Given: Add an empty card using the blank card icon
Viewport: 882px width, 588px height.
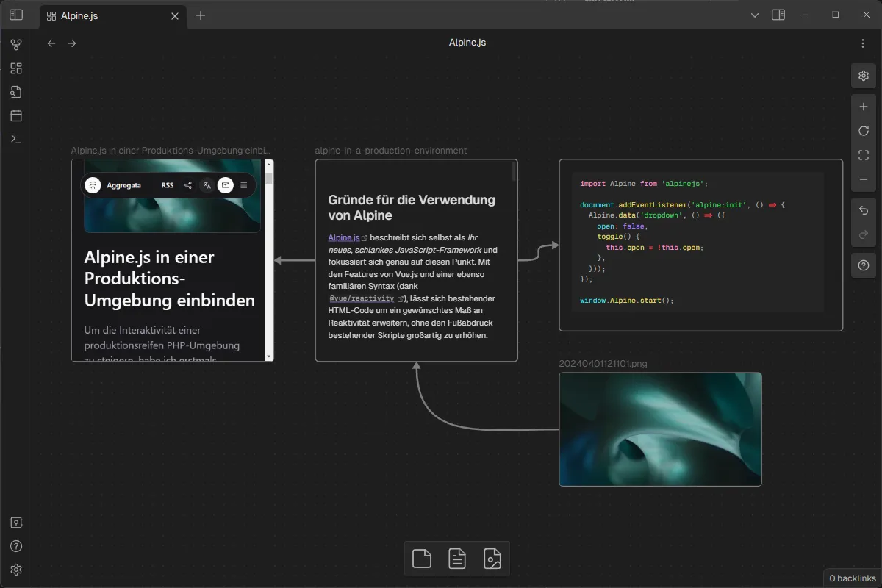Looking at the screenshot, I should [x=422, y=559].
